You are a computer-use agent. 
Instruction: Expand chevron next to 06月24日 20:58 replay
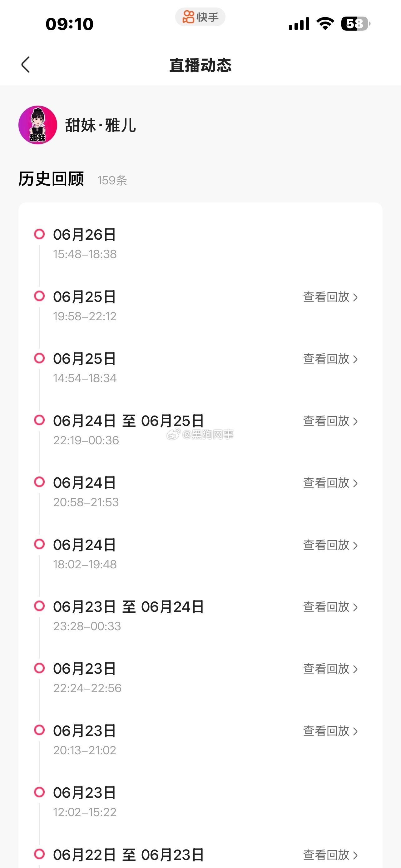coord(355,483)
